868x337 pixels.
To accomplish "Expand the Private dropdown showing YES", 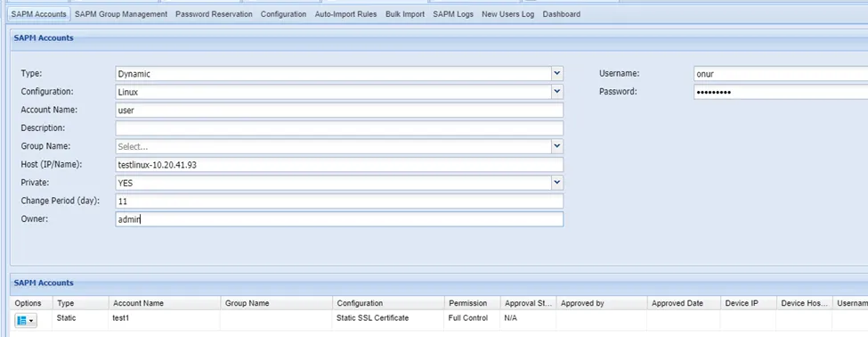I will pos(557,183).
